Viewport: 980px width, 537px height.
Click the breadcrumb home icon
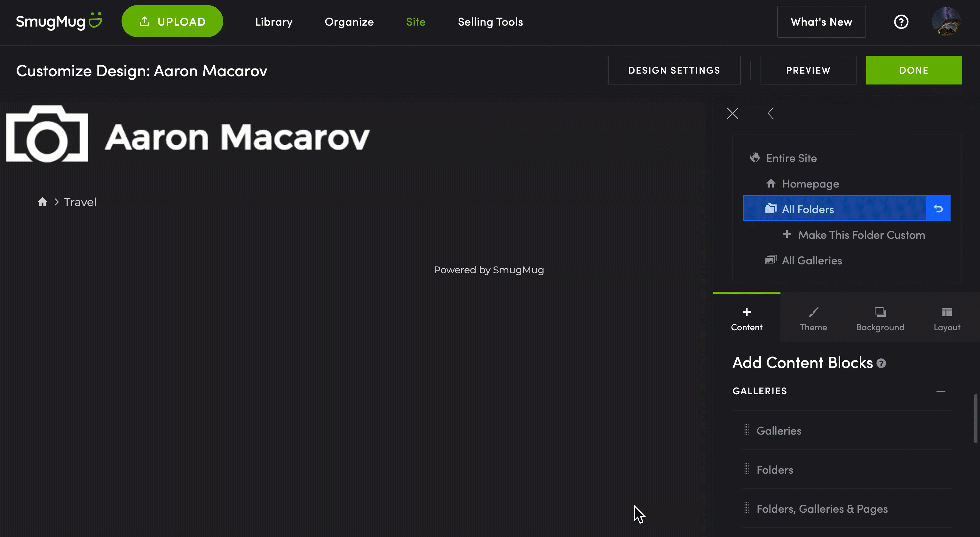(x=42, y=202)
